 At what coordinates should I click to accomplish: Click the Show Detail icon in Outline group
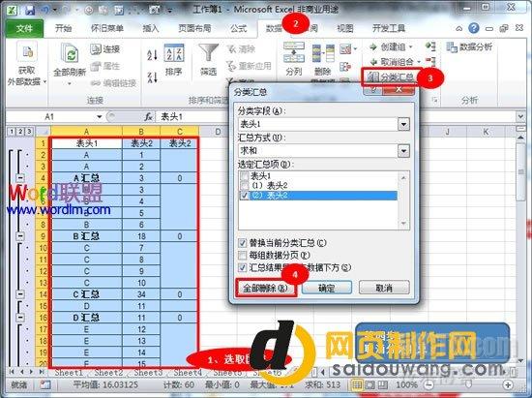[x=430, y=46]
